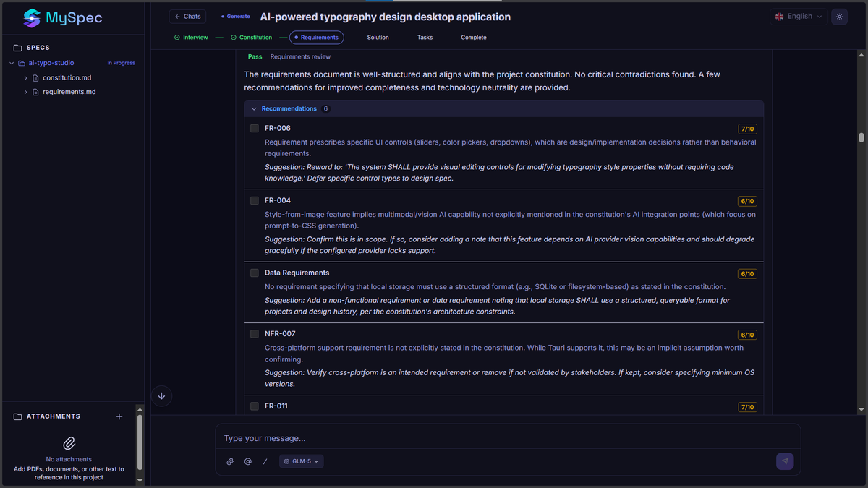Click the Data Requirements 6/10 score badge
Screen dimensions: 868x488
click(747, 274)
